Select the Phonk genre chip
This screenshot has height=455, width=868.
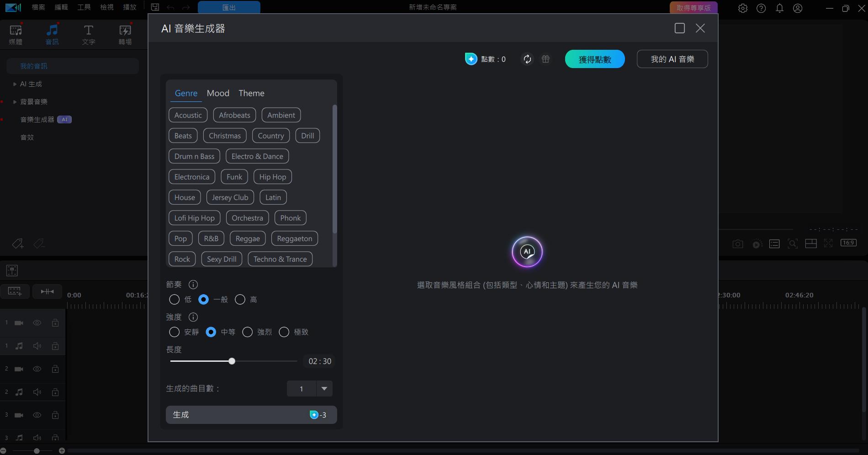pos(290,218)
